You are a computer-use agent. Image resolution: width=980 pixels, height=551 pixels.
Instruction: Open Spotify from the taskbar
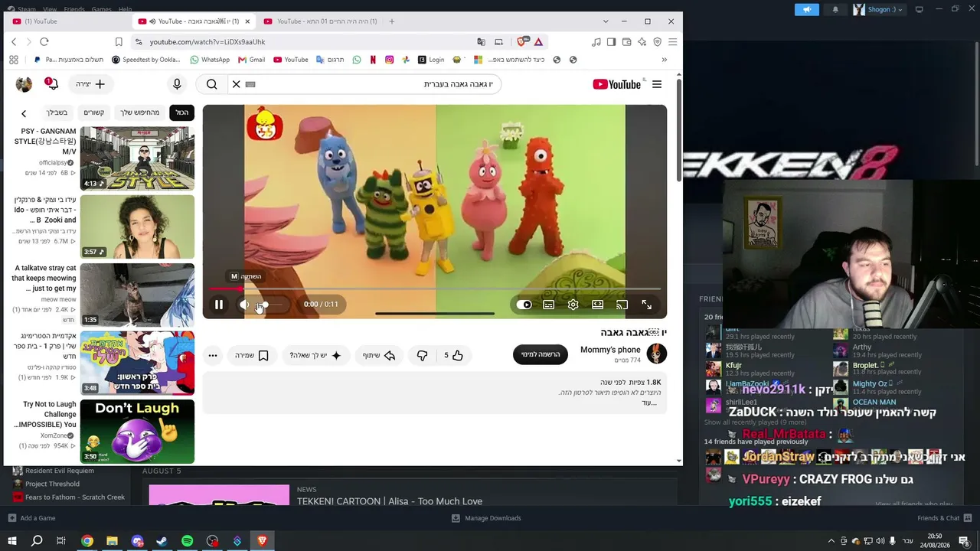(187, 541)
